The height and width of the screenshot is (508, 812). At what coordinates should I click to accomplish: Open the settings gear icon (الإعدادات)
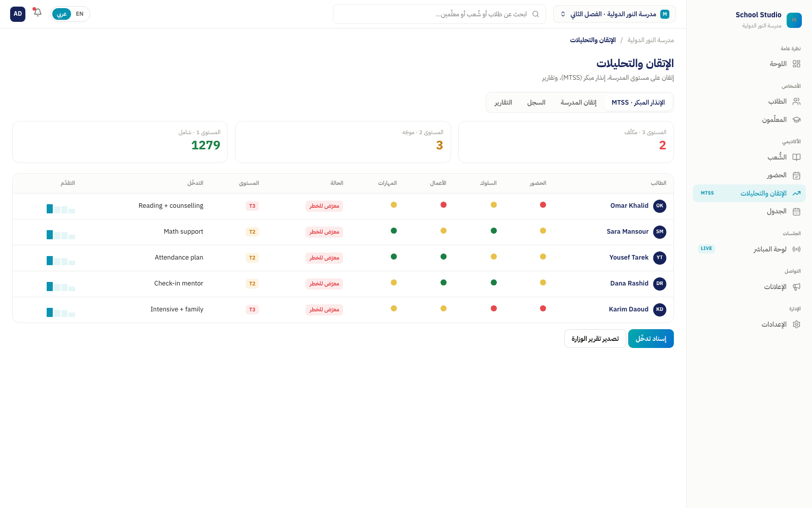point(796,325)
